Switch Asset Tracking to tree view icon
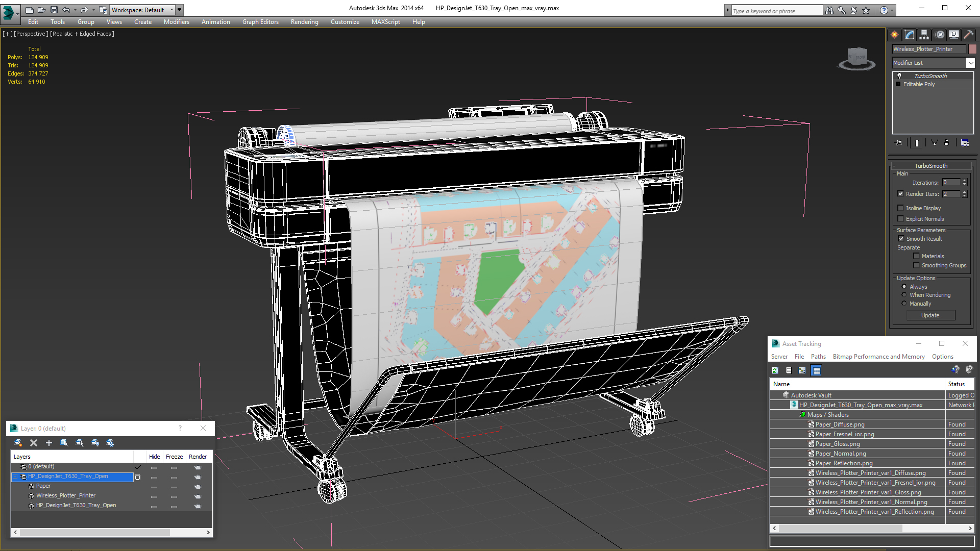Screen dimensions: 980x551 (802, 370)
